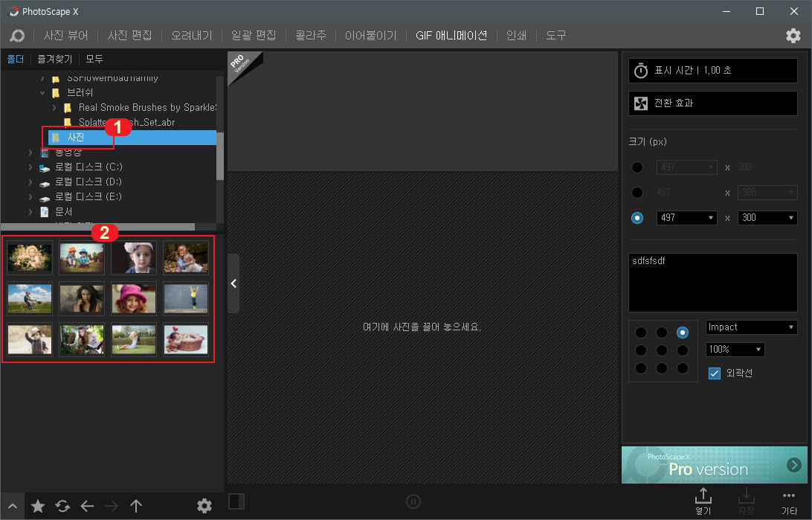The width and height of the screenshot is (812, 520).
Task: Go forward with the right arrow
Action: tap(112, 506)
